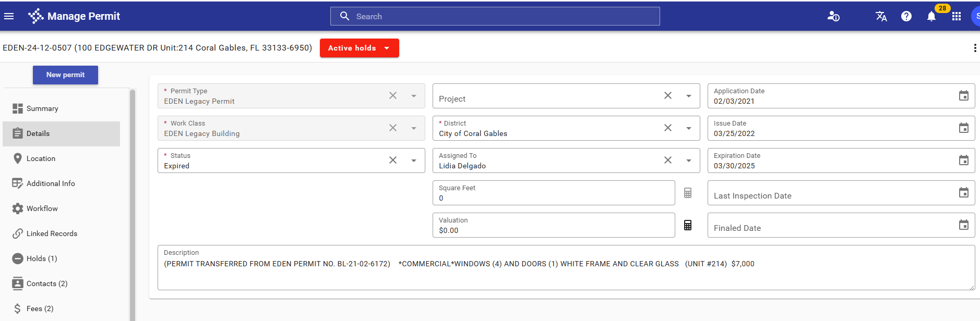980x321 pixels.
Task: Open the three-dot more options menu
Action: [x=974, y=48]
